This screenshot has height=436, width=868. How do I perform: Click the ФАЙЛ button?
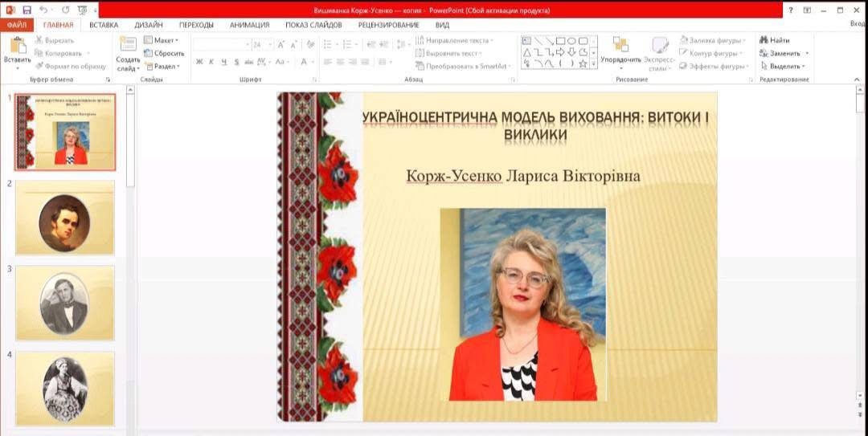click(16, 25)
